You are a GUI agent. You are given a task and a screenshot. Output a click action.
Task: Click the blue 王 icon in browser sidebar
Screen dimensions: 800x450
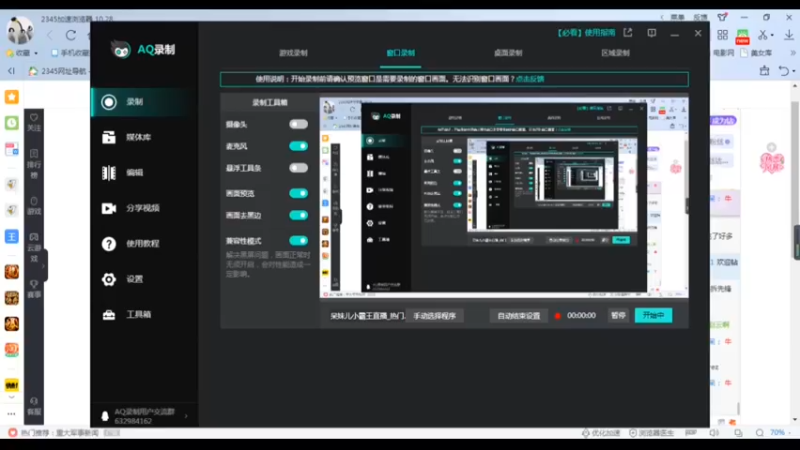point(12,236)
